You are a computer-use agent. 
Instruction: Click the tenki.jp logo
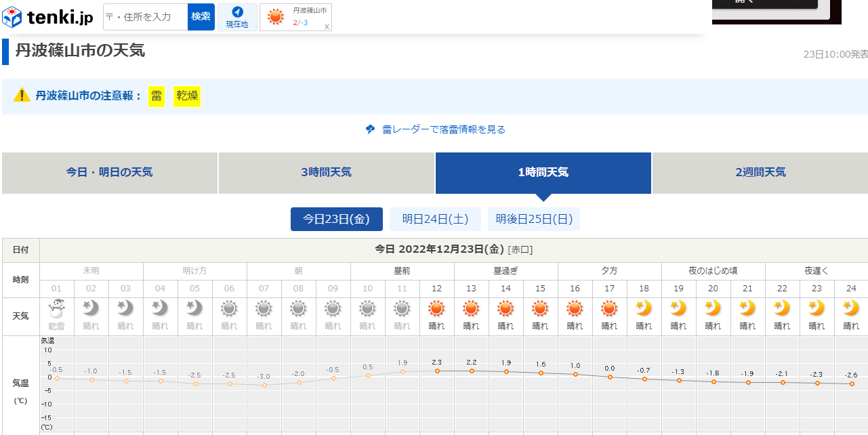tap(49, 17)
